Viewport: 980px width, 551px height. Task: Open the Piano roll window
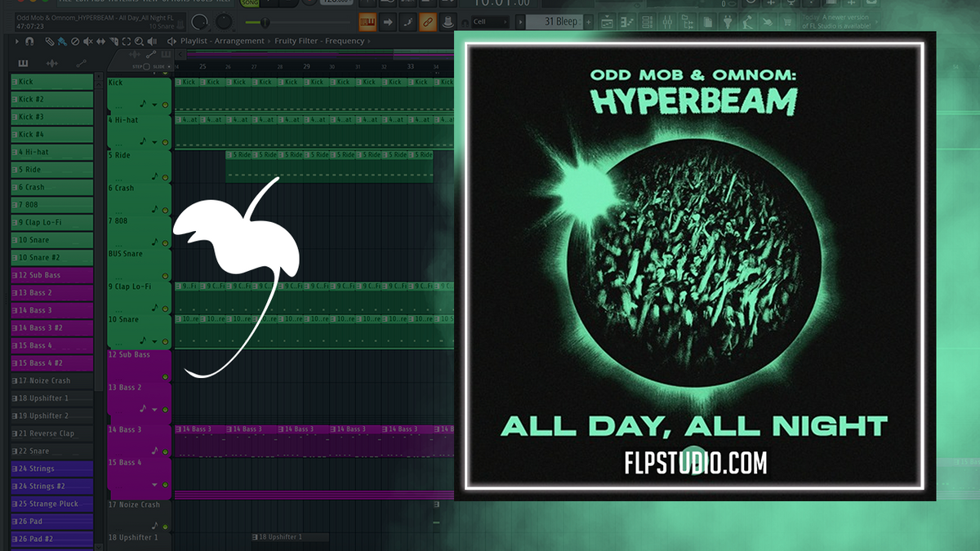[626, 23]
